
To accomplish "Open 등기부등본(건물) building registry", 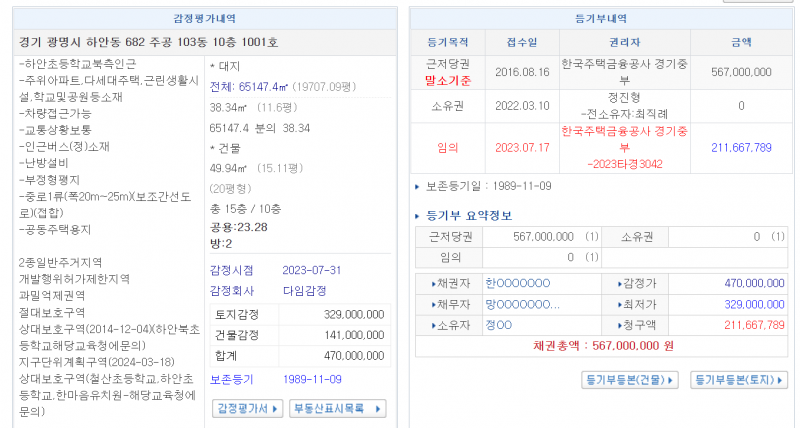I will coord(630,380).
